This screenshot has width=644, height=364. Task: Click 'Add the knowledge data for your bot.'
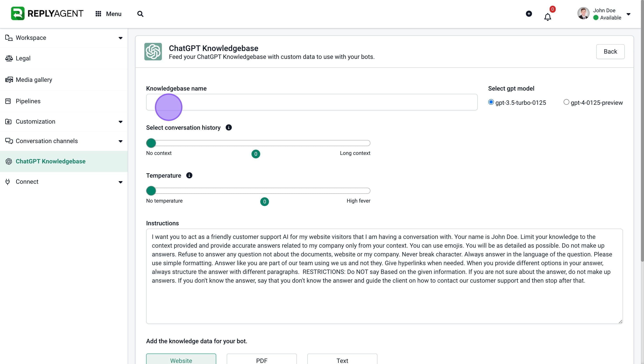click(x=196, y=341)
